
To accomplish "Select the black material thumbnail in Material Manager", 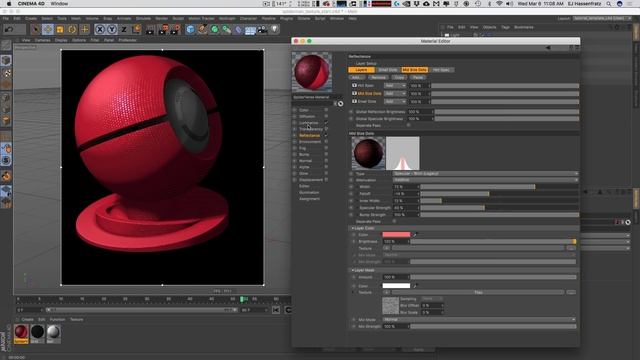I will pyautogui.click(x=37, y=333).
